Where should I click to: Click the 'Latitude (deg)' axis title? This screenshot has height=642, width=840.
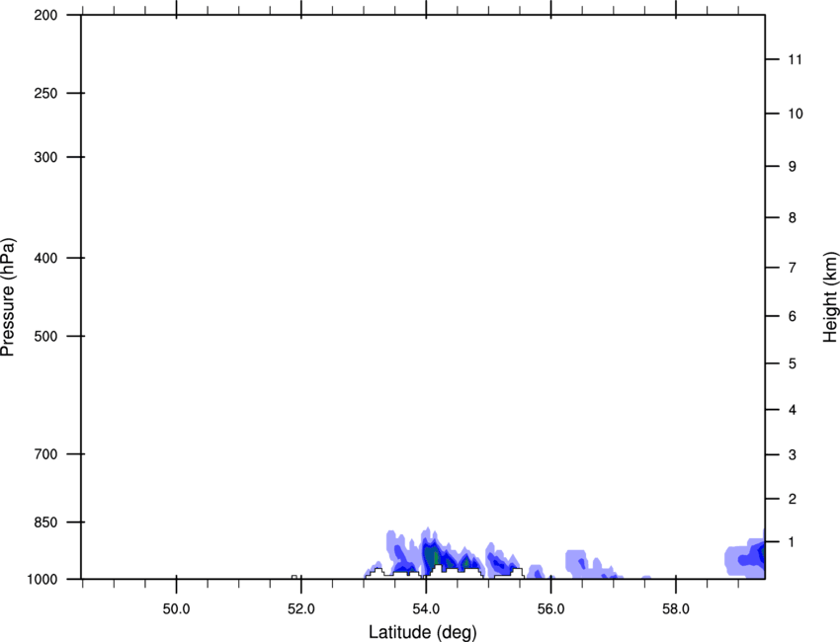click(422, 632)
